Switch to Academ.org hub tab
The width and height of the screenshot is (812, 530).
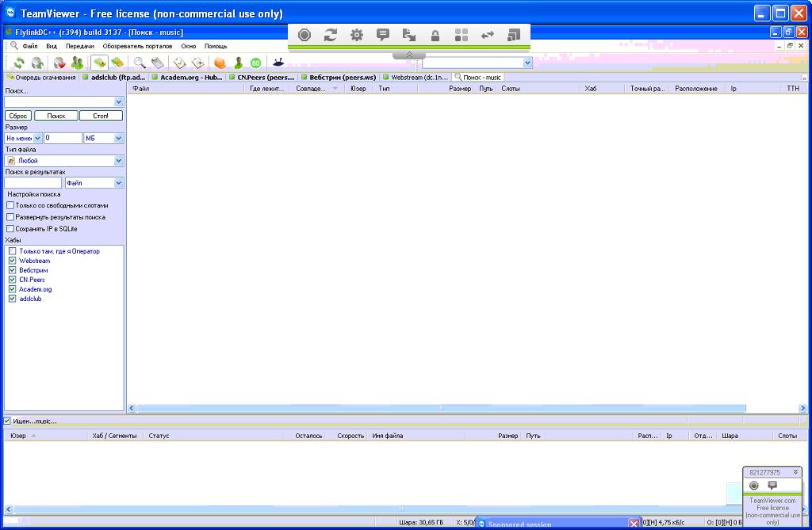tap(187, 78)
